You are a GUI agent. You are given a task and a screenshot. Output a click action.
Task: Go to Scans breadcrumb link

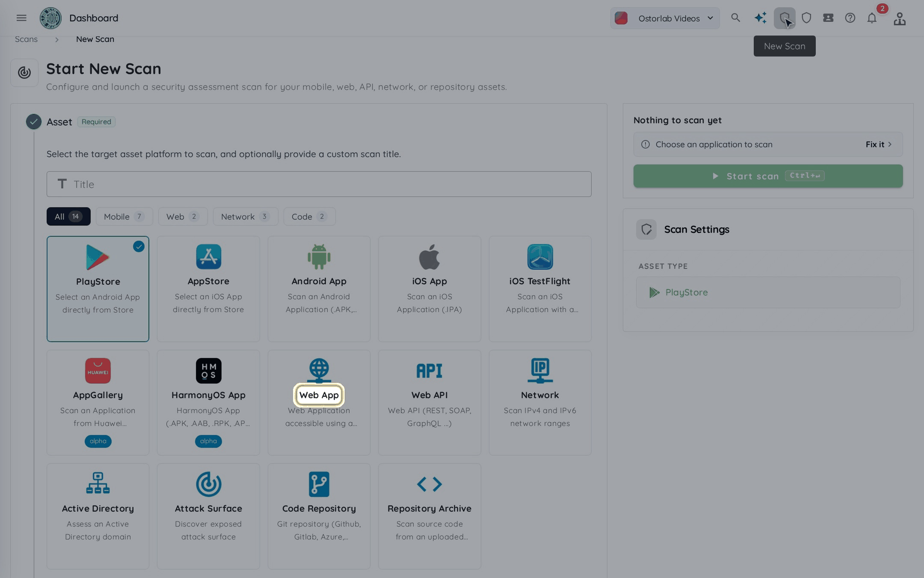point(26,39)
